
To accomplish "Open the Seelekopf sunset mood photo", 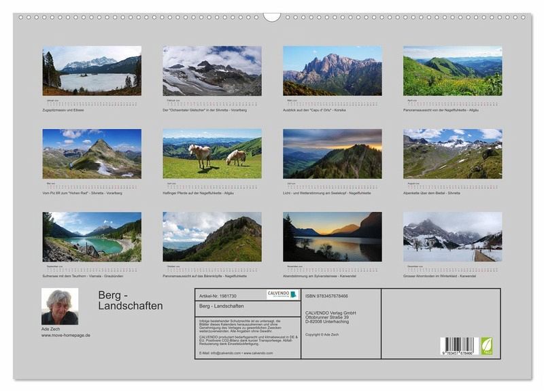I will (333, 154).
